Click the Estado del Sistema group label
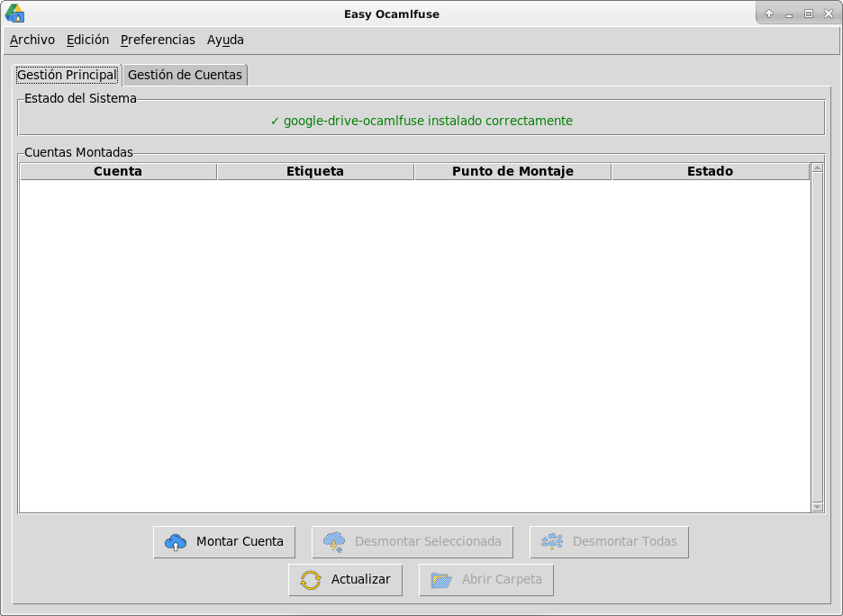843x616 pixels. (x=81, y=98)
